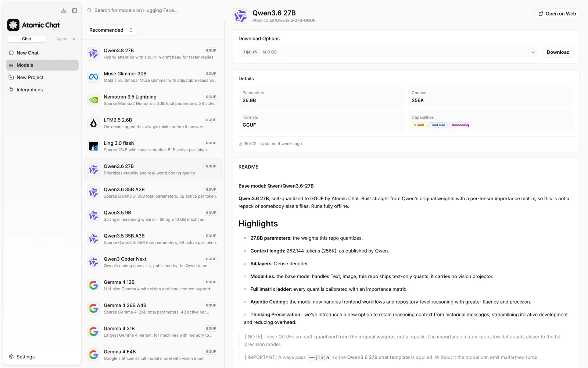Click the Vision capability tag

click(x=419, y=125)
